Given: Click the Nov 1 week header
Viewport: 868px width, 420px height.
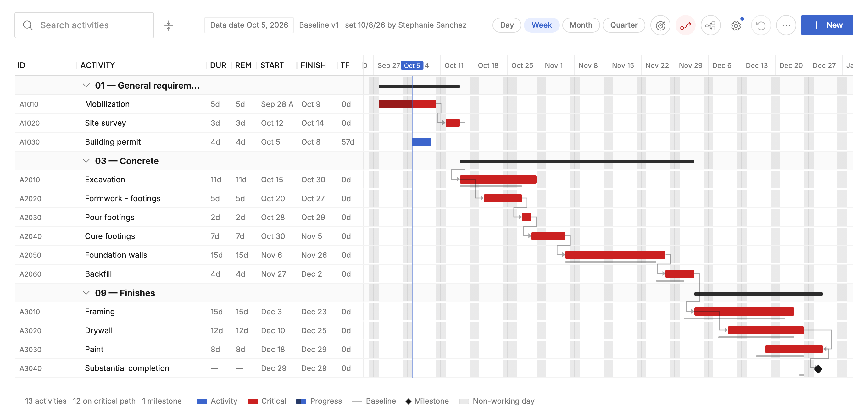Looking at the screenshot, I should (554, 65).
